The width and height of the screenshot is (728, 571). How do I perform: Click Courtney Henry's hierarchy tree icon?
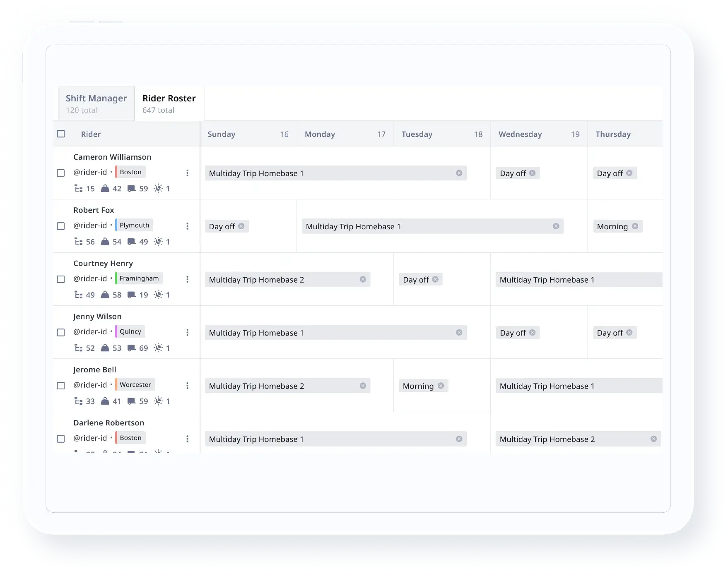pyautogui.click(x=78, y=295)
